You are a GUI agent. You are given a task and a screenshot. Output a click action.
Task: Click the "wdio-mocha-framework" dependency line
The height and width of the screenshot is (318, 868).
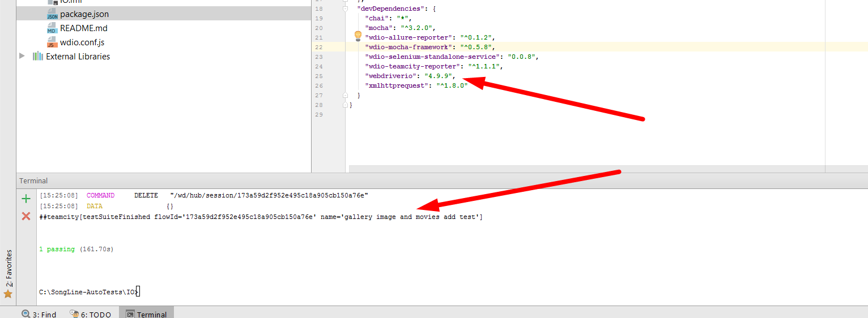430,47
